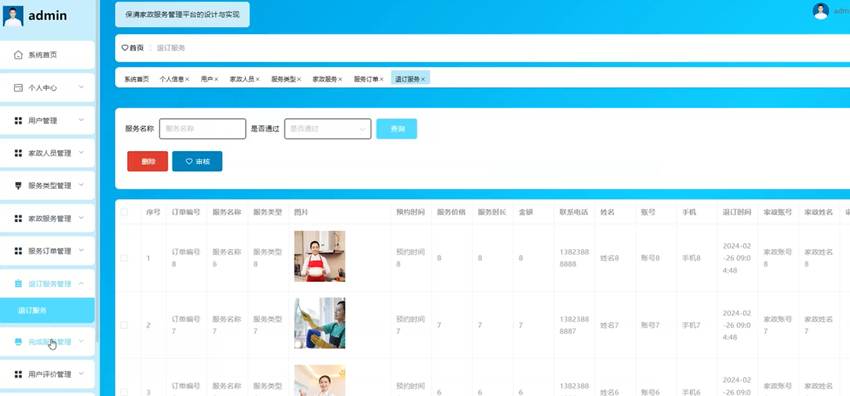
Task: Click the 用户管理 grid icon
Action: (x=18, y=121)
